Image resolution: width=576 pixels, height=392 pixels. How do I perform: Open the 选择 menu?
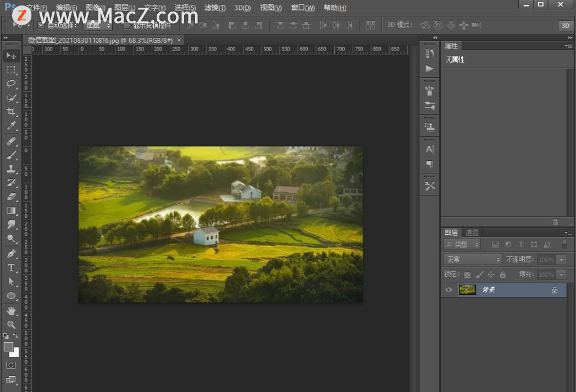[x=185, y=8]
